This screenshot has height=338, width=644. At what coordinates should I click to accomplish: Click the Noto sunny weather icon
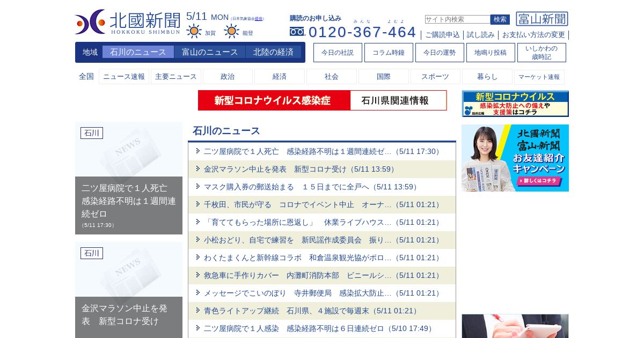click(x=232, y=31)
